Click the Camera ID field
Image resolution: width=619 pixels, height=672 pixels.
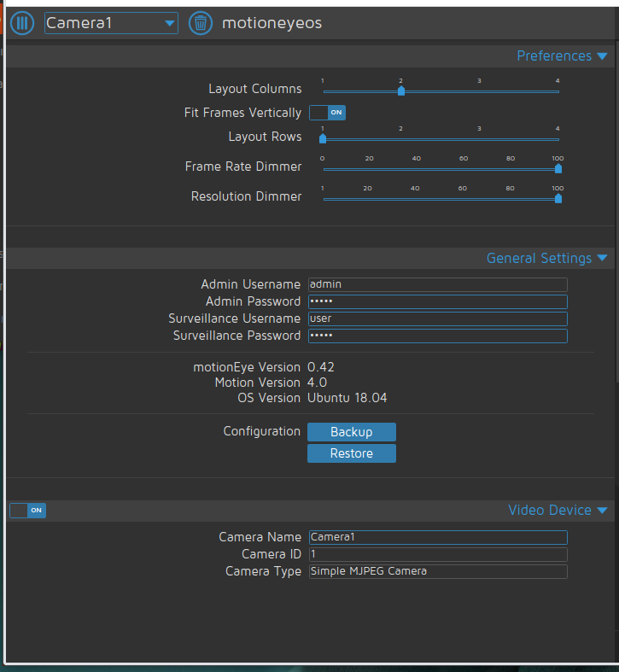click(438, 554)
